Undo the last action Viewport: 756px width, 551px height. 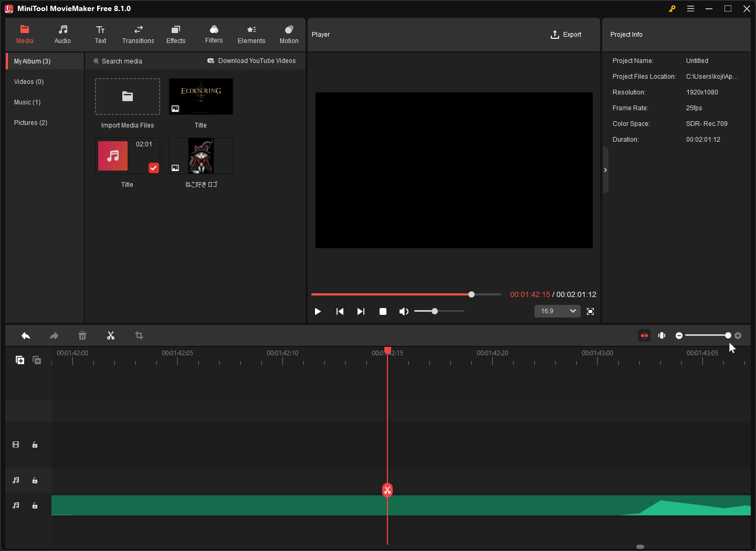point(26,336)
